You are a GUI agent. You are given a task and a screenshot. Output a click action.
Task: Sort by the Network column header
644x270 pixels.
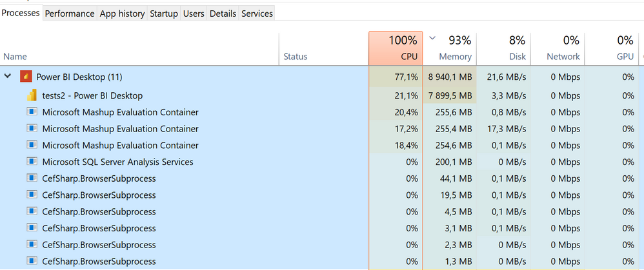(x=558, y=48)
